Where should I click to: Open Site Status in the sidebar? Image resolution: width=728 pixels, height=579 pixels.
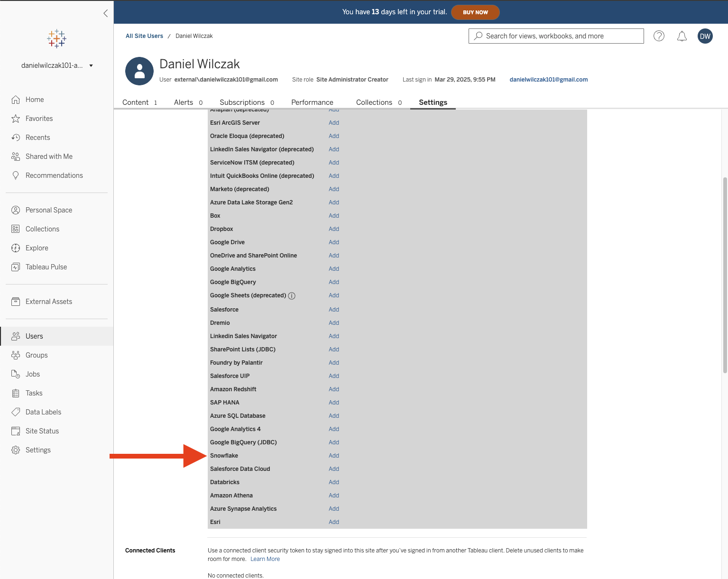pos(42,431)
